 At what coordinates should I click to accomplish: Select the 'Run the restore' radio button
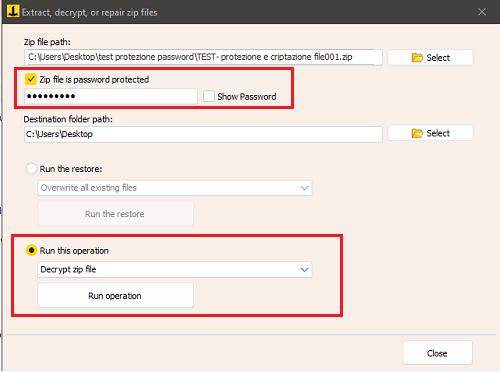pos(31,169)
